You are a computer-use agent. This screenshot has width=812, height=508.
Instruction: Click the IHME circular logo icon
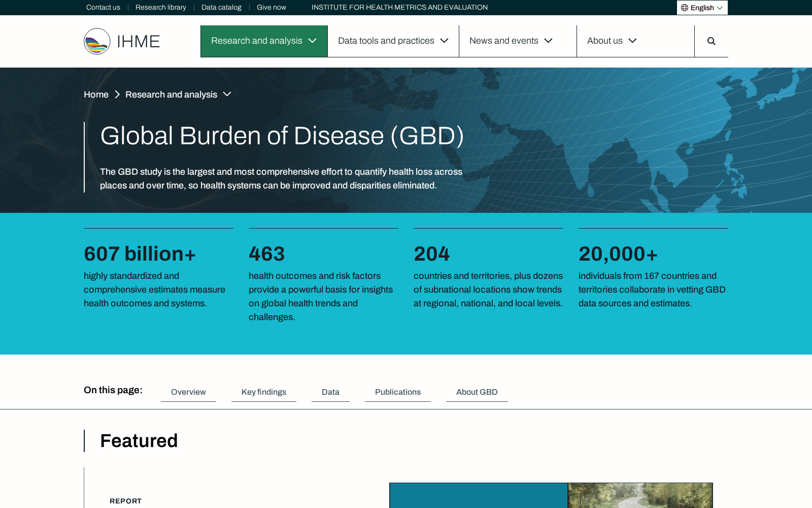[97, 41]
